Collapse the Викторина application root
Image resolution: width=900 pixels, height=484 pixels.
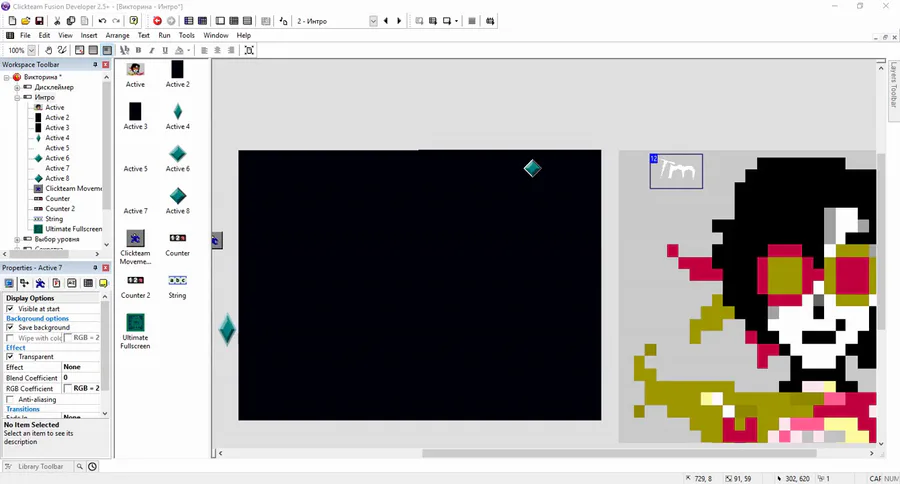coord(7,77)
